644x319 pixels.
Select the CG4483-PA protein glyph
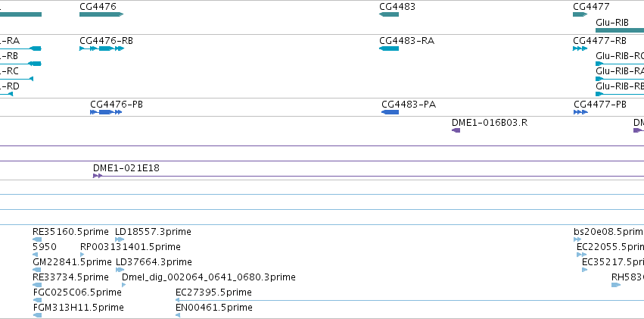pos(390,112)
